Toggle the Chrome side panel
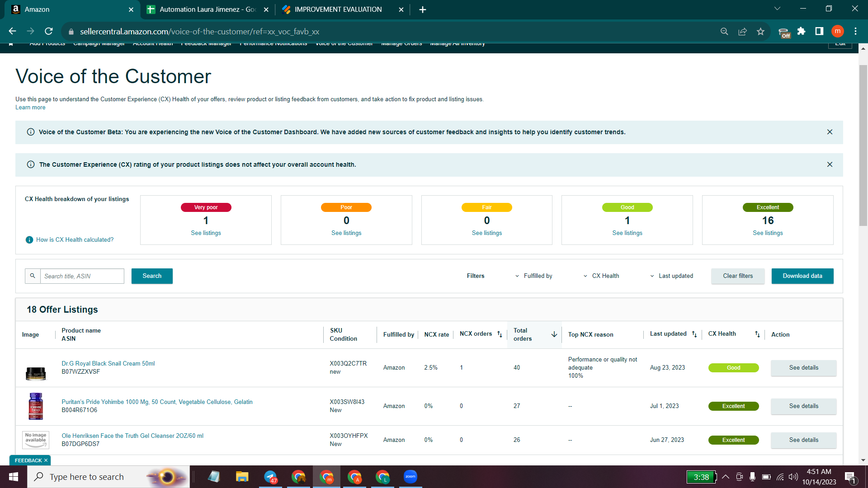The height and width of the screenshot is (488, 868). (x=819, y=31)
